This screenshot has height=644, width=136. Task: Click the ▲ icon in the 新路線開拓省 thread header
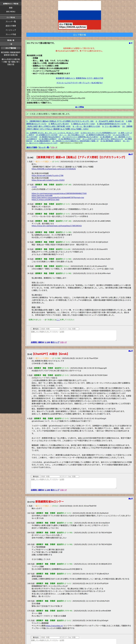point(131,498)
